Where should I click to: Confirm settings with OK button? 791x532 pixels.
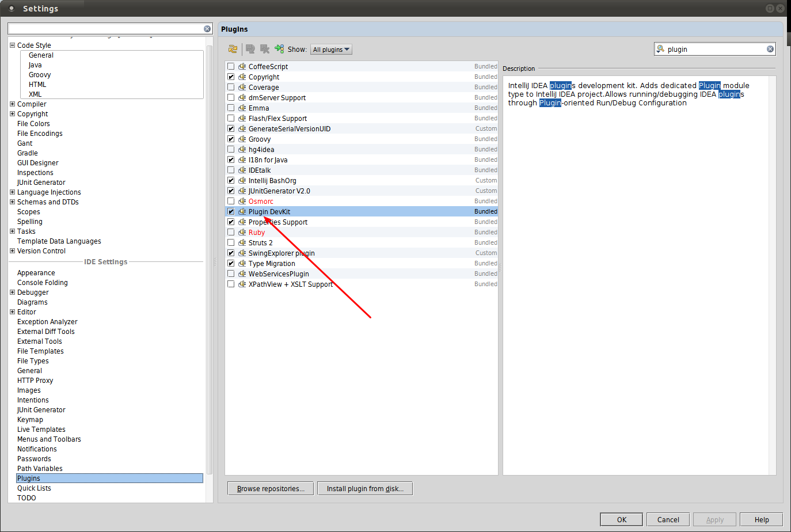click(x=622, y=519)
